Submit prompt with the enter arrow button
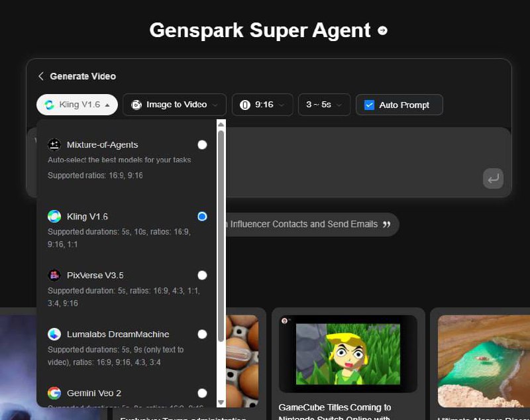The height and width of the screenshot is (420, 530). (x=493, y=179)
